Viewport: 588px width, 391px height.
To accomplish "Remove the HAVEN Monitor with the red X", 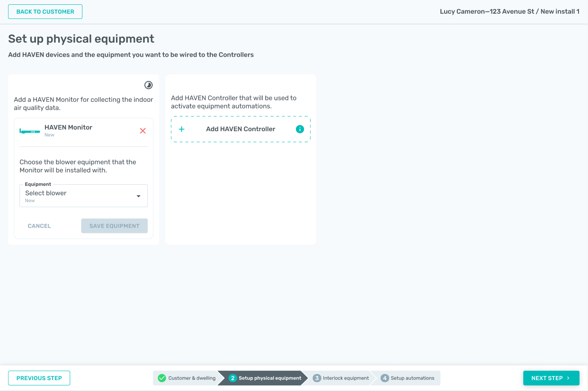I will (143, 131).
